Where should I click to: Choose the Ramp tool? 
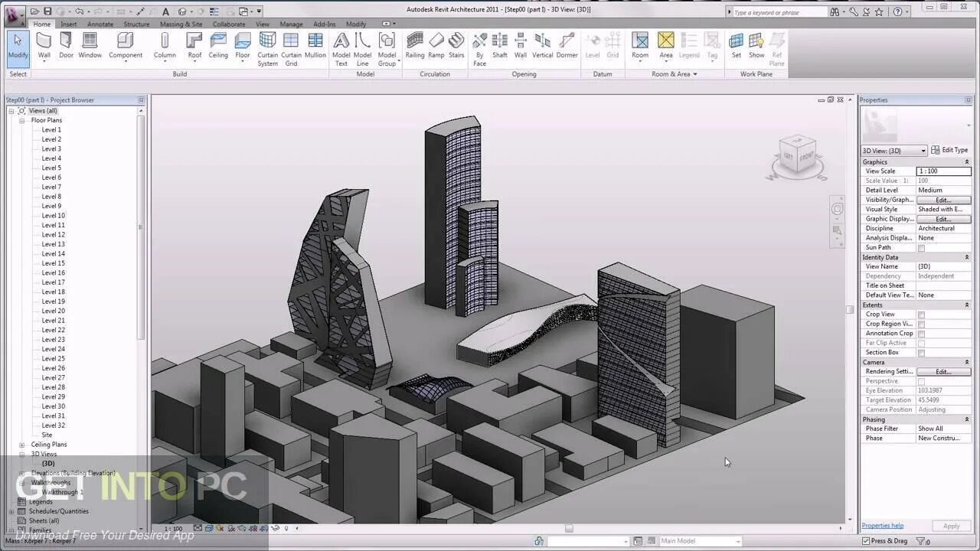point(436,46)
